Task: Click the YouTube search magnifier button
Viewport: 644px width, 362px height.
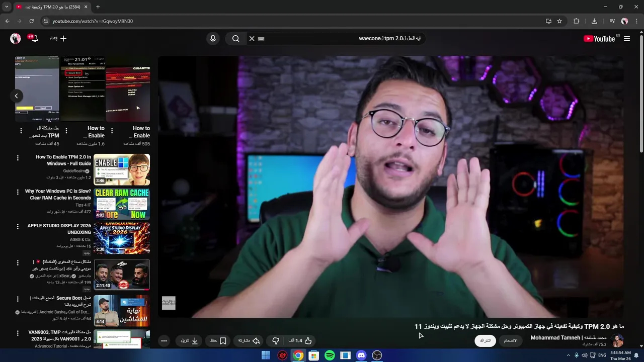Action: coord(235,38)
